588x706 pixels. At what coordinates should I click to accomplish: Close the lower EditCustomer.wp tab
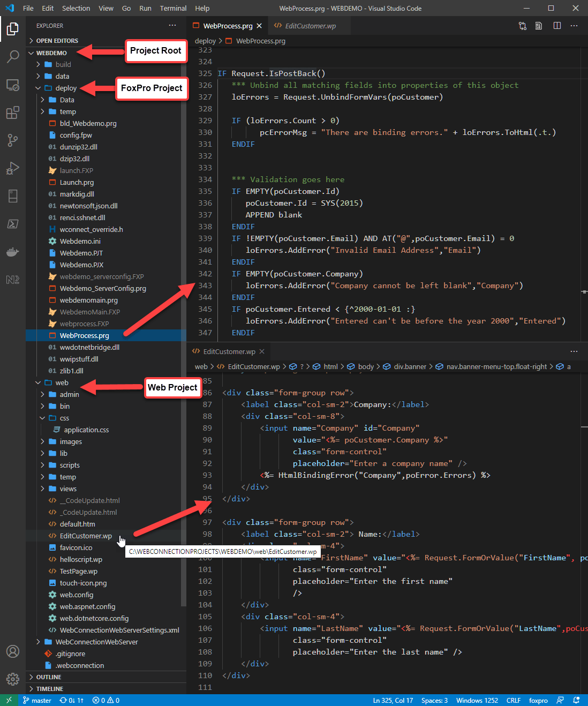[262, 351]
